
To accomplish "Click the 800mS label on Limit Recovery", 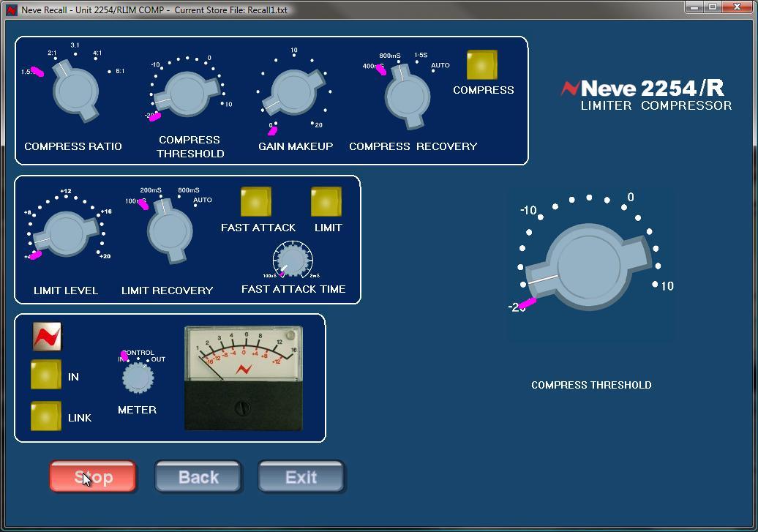I will (x=189, y=190).
